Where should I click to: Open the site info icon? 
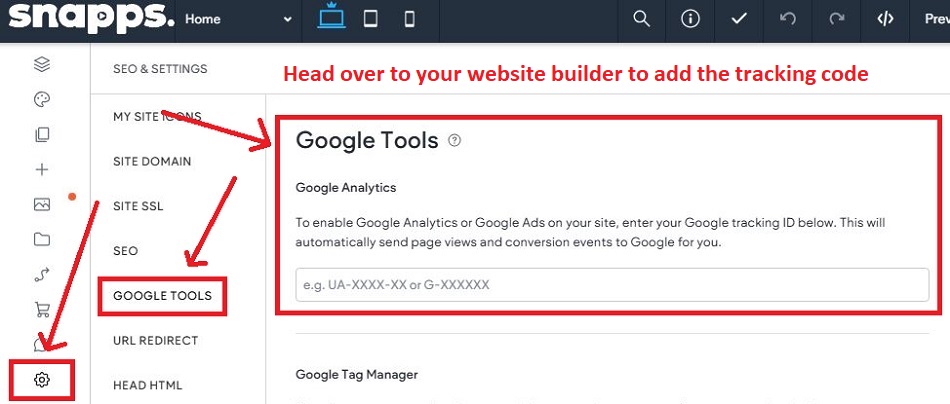click(690, 19)
